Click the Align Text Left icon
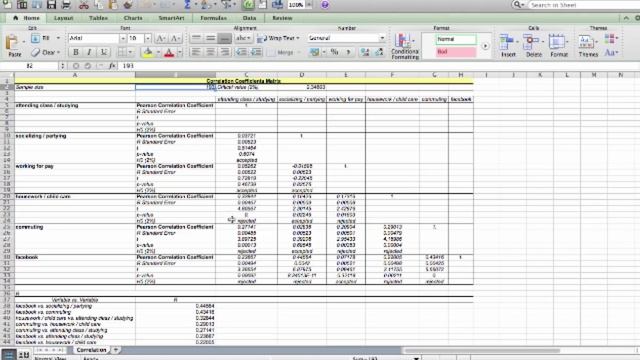The width and height of the screenshot is (640, 360). (x=196, y=52)
